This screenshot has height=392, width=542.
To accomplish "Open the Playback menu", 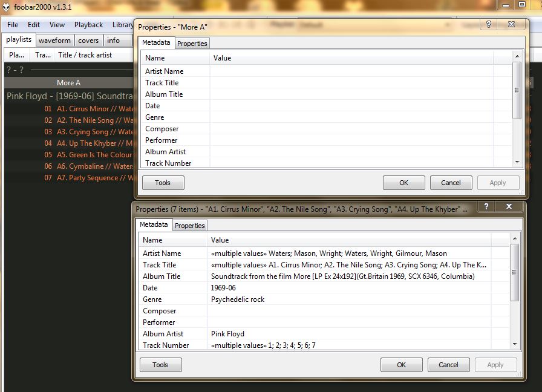I will point(88,25).
